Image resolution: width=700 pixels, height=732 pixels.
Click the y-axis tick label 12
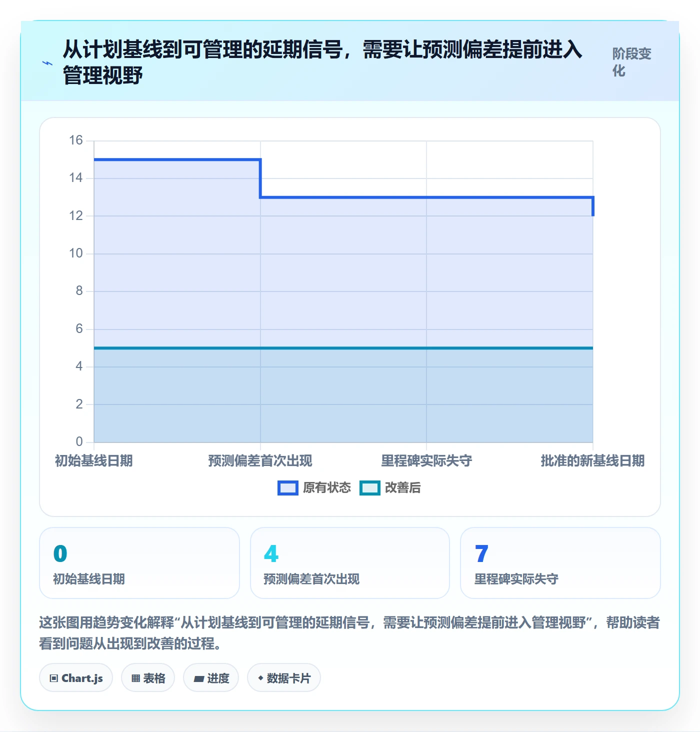point(76,216)
